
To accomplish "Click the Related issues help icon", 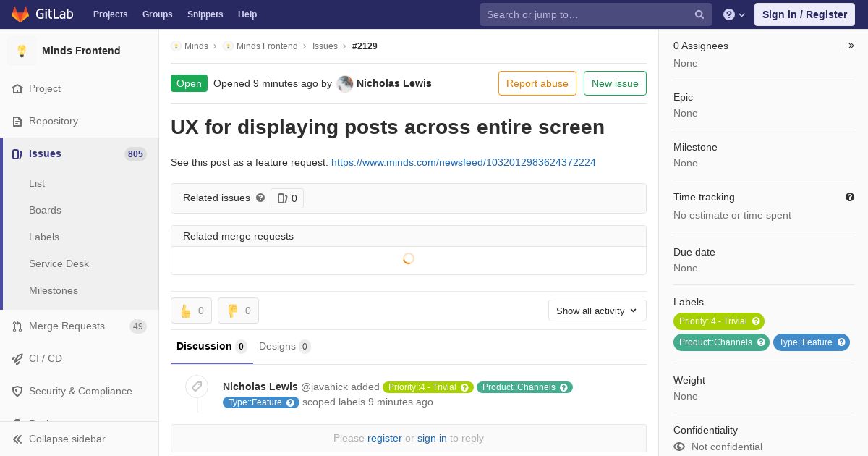I will tap(260, 198).
